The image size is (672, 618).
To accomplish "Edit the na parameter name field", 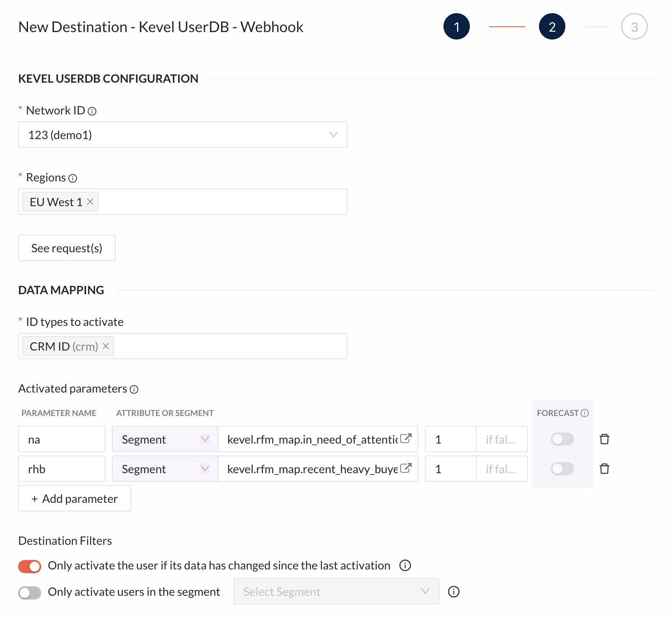I will click(62, 439).
